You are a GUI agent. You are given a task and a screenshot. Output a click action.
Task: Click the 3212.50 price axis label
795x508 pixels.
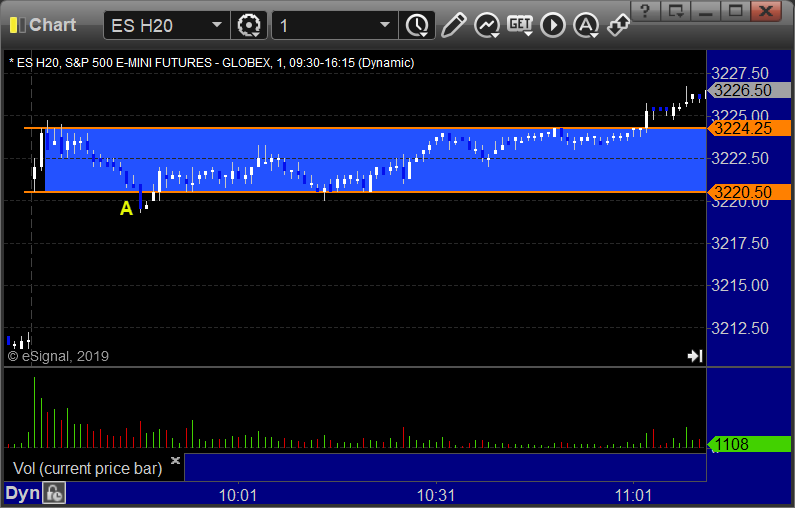(740, 329)
